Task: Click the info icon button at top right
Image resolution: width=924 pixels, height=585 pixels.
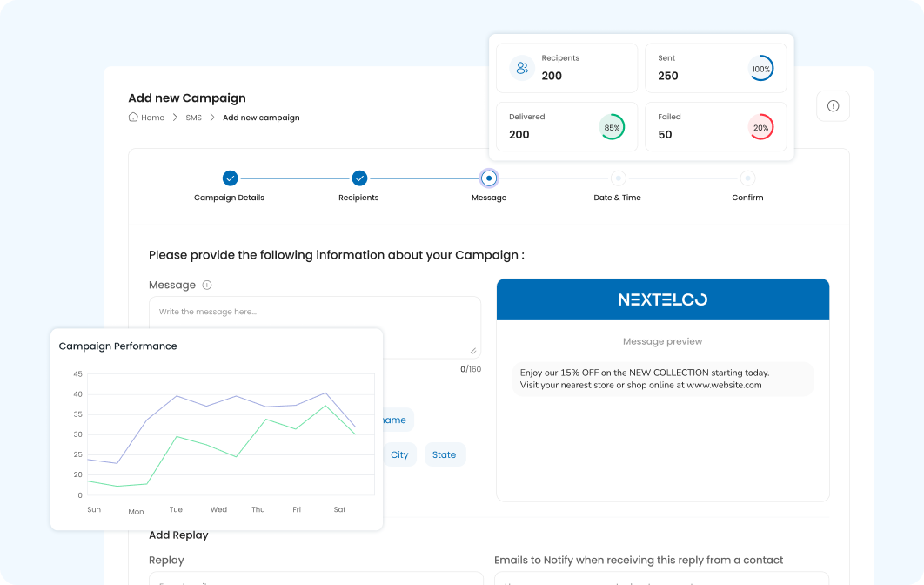Action: click(833, 106)
